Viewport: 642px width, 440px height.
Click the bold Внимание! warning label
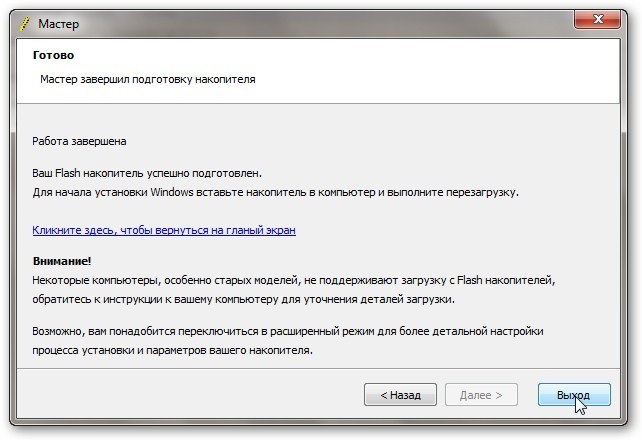(62, 262)
